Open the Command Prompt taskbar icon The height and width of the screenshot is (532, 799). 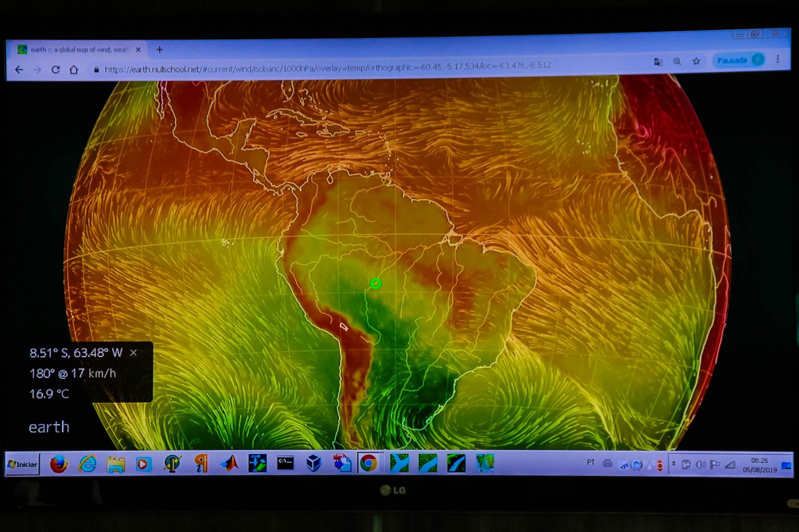tap(285, 463)
